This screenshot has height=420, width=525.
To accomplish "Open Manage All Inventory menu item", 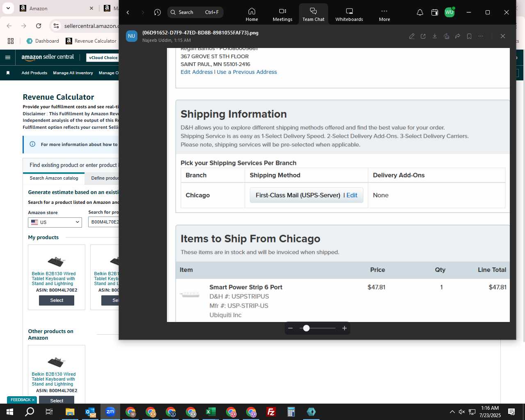I will (73, 73).
